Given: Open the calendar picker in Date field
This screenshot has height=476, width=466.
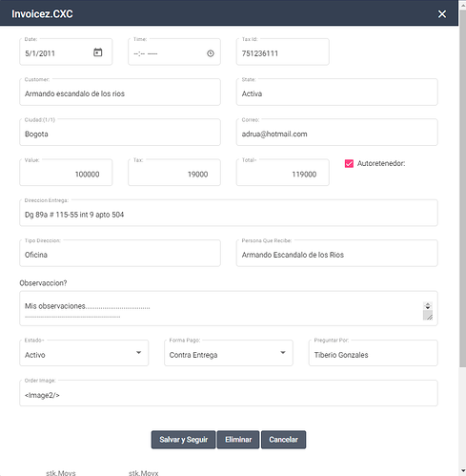Looking at the screenshot, I should (98, 52).
